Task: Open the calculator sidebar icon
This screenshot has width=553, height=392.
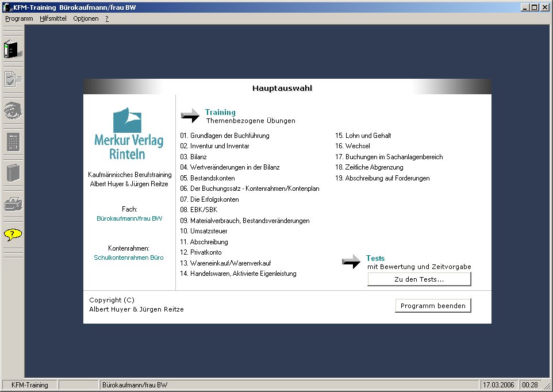Action: [x=13, y=142]
